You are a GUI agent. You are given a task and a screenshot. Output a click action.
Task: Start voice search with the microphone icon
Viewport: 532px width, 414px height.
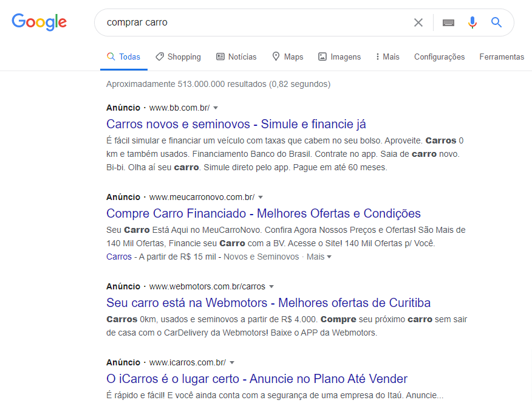coord(472,22)
